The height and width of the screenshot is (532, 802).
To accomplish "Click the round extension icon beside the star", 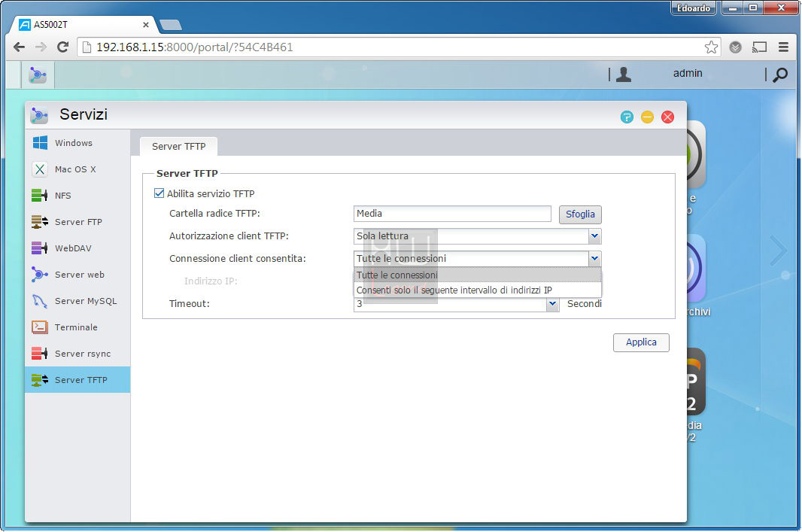I will tap(736, 47).
